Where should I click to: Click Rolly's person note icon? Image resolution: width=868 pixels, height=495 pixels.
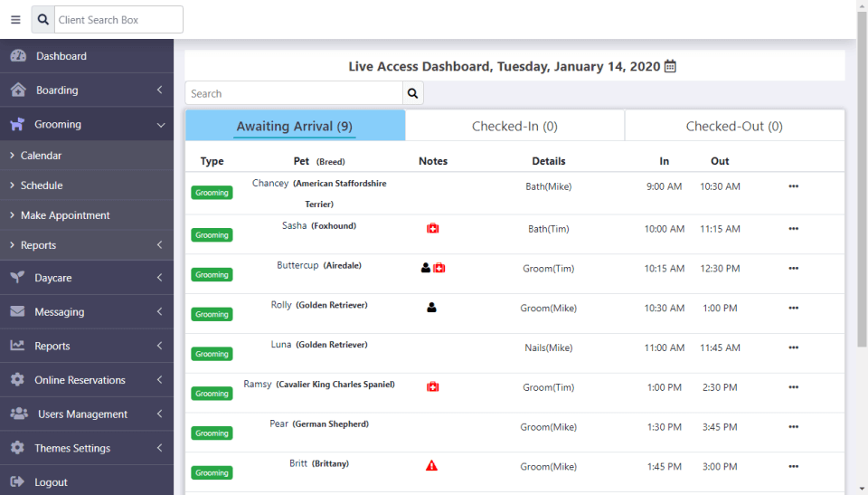point(431,308)
